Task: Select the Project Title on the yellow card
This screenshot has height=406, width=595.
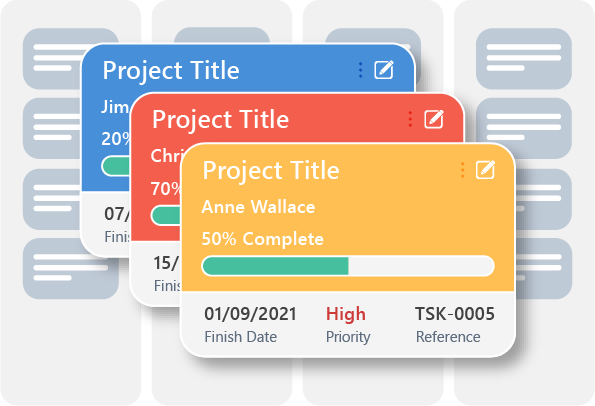Action: pyautogui.click(x=271, y=170)
